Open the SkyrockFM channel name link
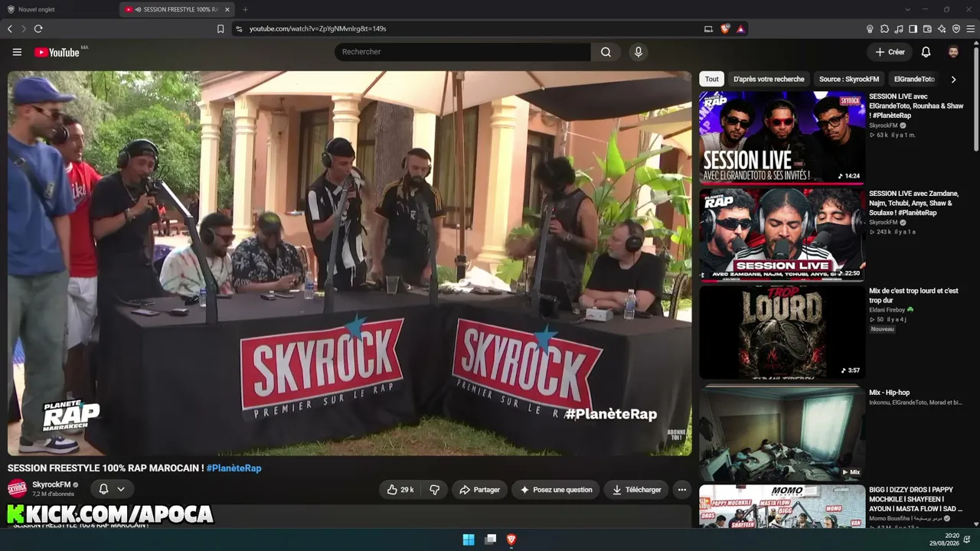Screen dimensions: 980x551 (x=51, y=484)
